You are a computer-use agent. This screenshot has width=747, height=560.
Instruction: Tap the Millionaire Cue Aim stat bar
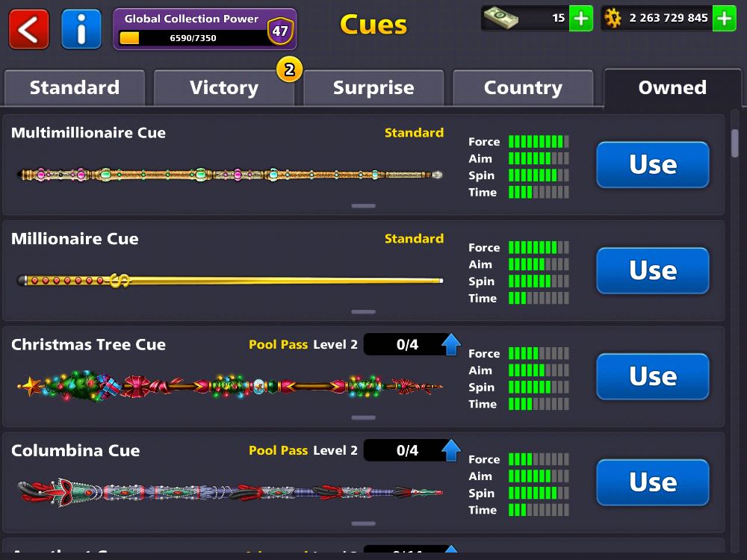point(539,264)
